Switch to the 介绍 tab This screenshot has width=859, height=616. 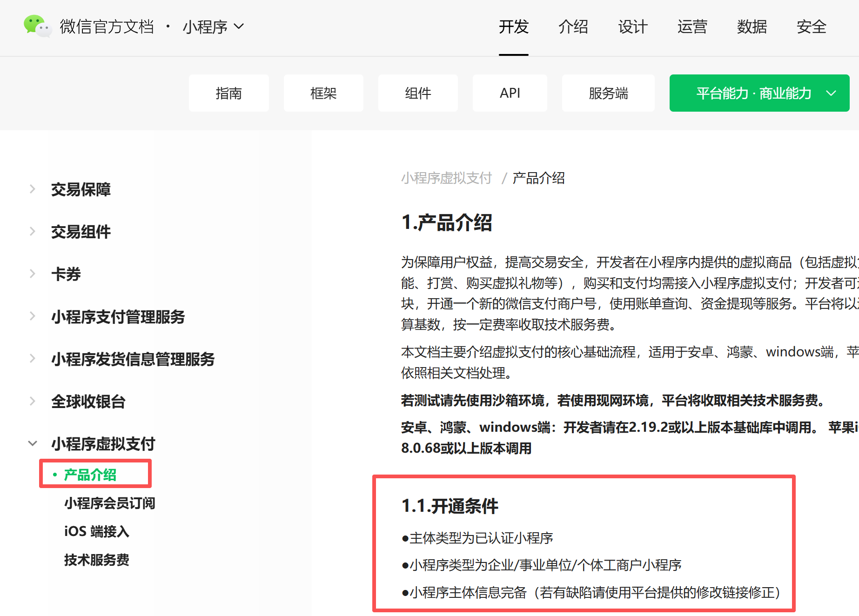pos(573,27)
